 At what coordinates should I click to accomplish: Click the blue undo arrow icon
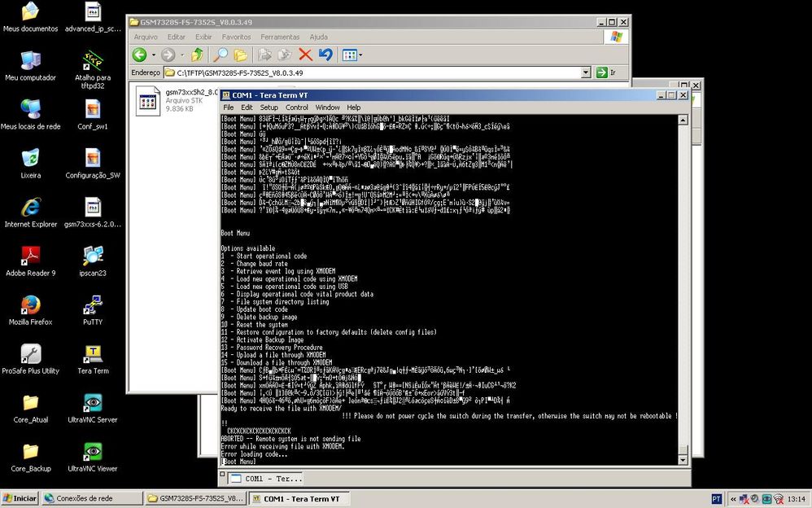(x=325, y=55)
